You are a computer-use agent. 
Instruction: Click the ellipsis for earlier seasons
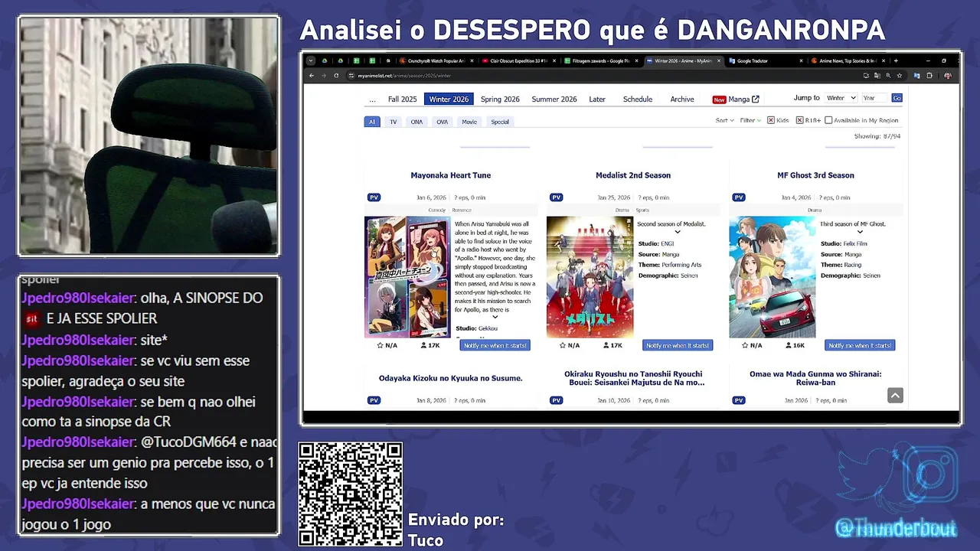[372, 99]
